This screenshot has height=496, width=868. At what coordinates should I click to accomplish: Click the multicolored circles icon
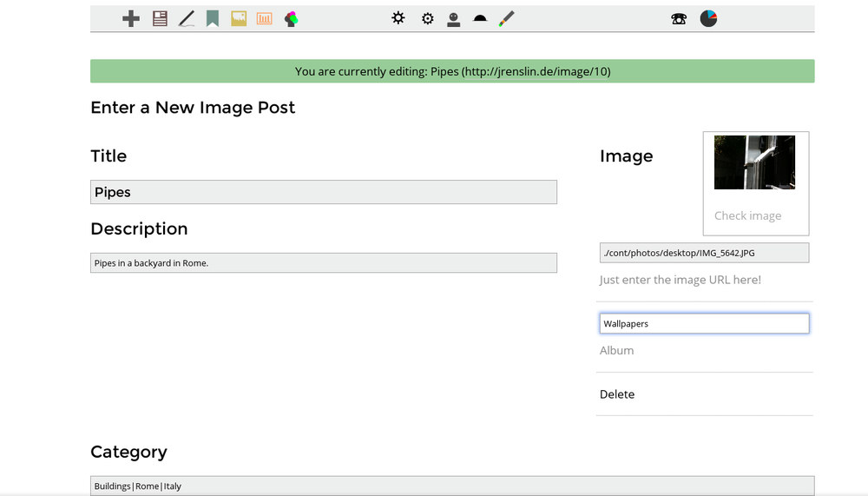292,18
